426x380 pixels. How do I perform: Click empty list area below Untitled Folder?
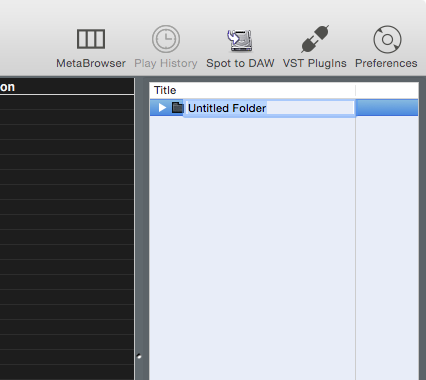[x=252, y=247]
